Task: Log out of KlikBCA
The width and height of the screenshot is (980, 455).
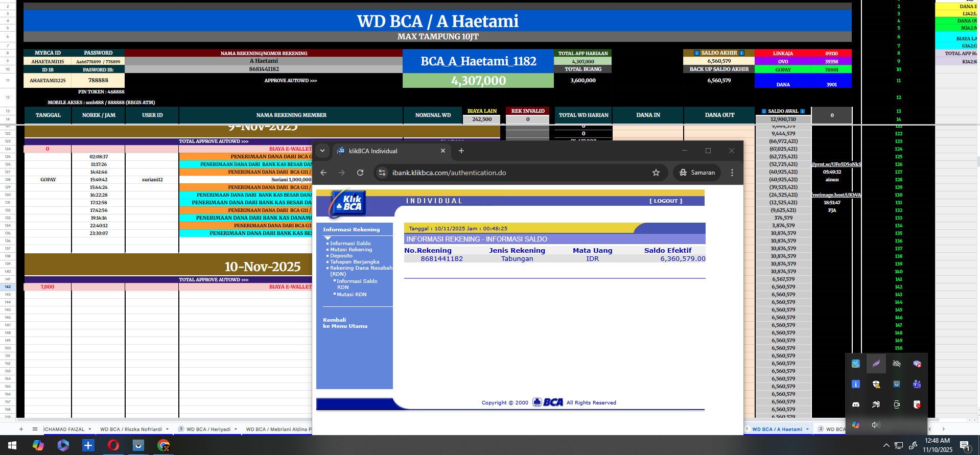Action: tap(666, 201)
